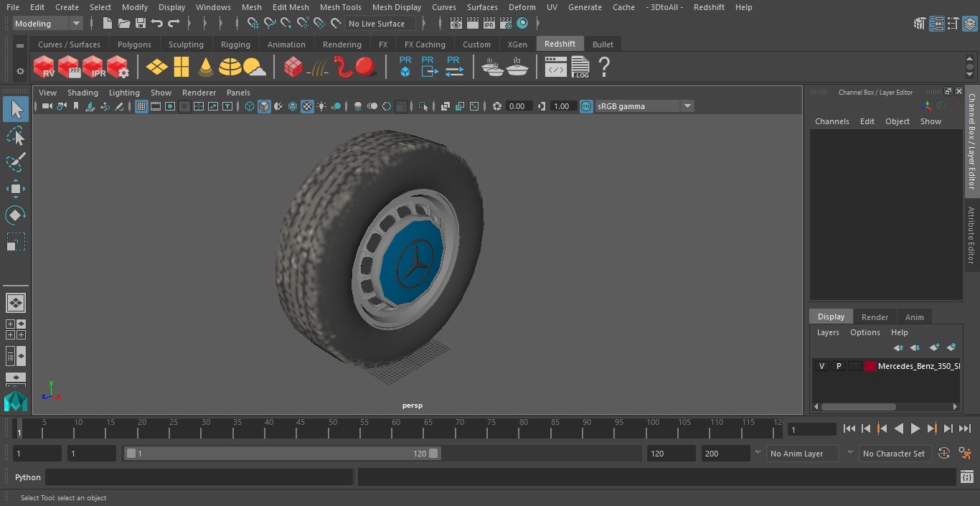
Task: Click the Python command language label
Action: [28, 477]
